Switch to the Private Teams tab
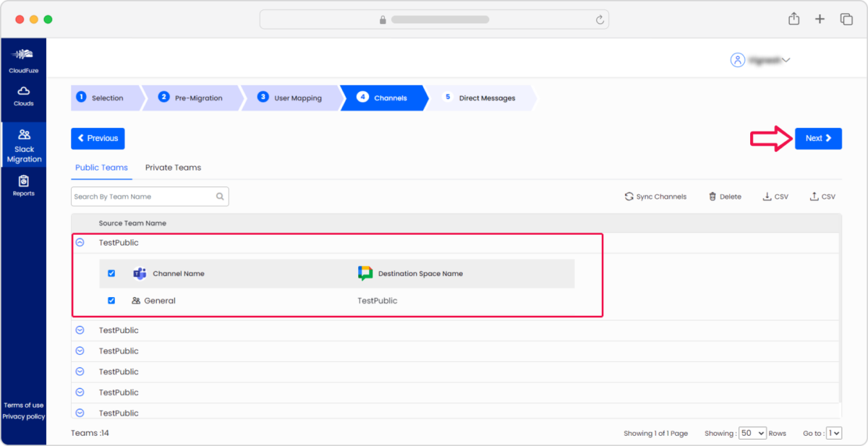The height and width of the screenshot is (446, 868). coord(173,167)
